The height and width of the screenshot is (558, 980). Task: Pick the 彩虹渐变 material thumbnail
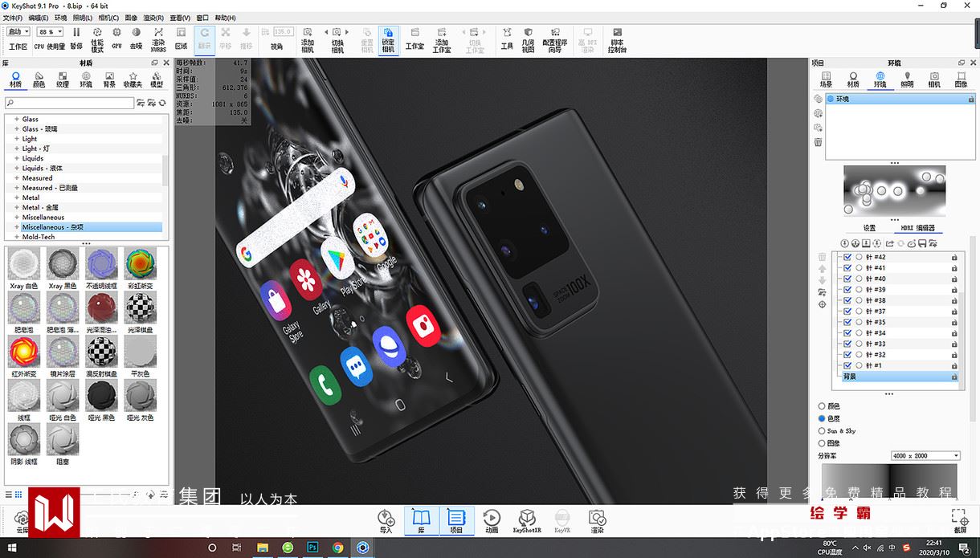(141, 268)
